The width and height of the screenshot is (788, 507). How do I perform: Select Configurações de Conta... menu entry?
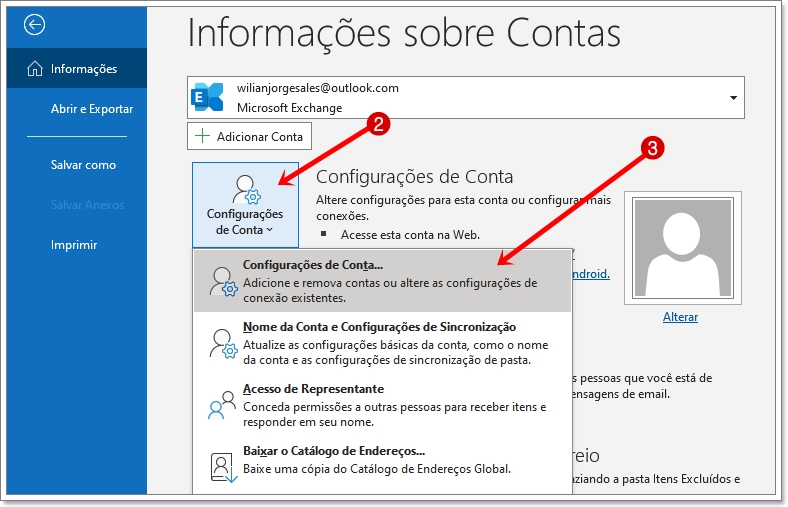pos(382,281)
